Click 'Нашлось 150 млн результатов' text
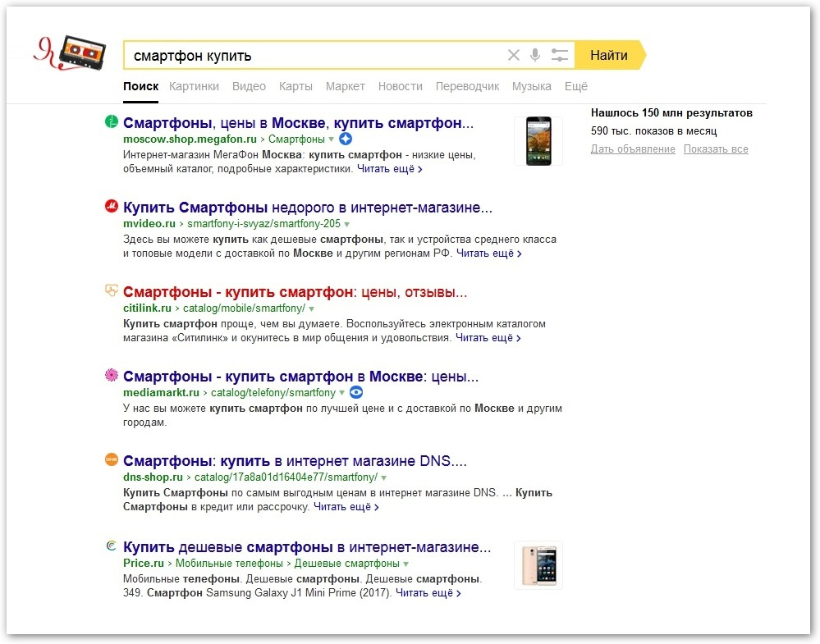Screen dimensions: 820x644 click(671, 113)
